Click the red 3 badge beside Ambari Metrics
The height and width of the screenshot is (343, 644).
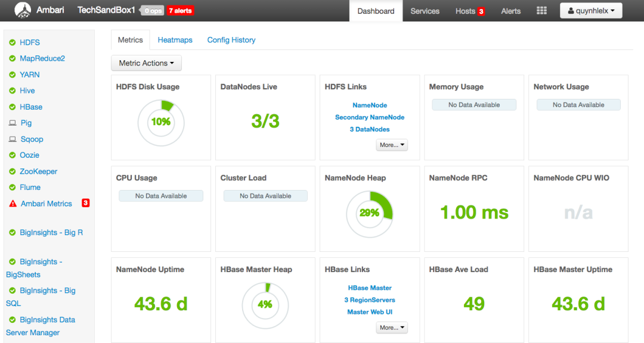click(x=85, y=203)
